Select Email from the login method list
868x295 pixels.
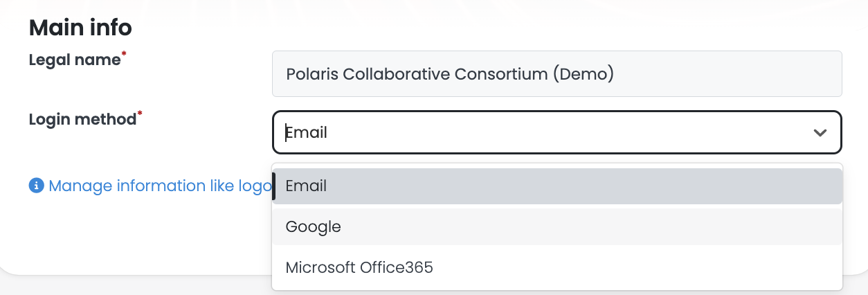[x=557, y=186]
